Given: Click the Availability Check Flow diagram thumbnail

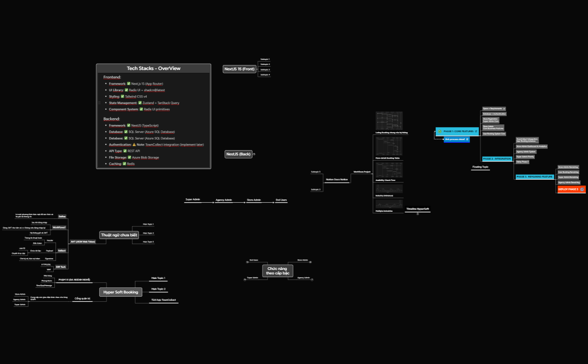Looking at the screenshot, I should click(x=389, y=170).
